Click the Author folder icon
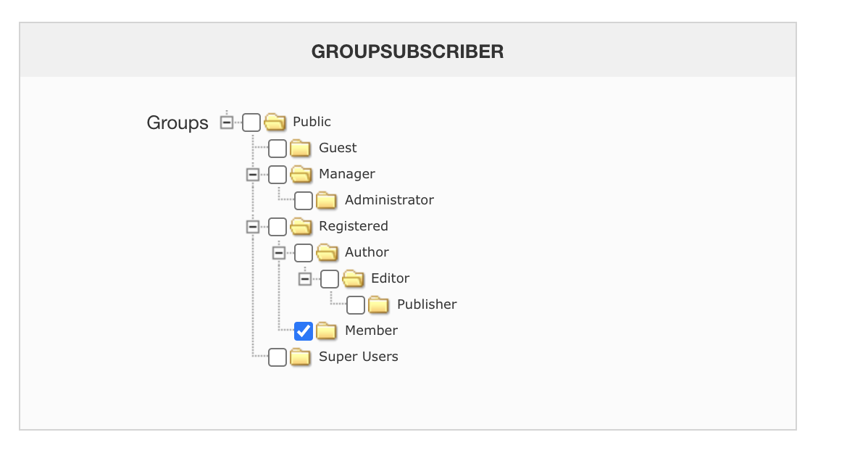 pyautogui.click(x=327, y=252)
